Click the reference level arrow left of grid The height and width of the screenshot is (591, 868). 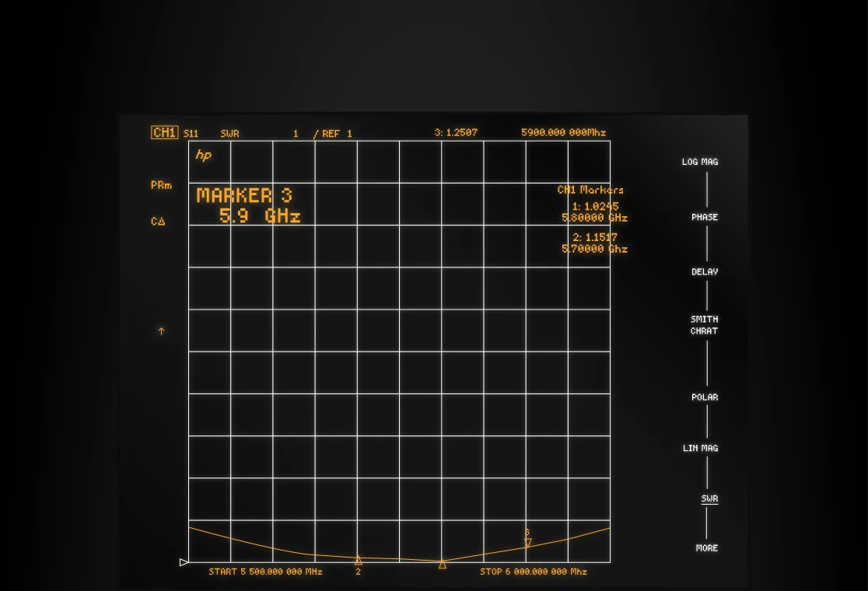click(184, 562)
